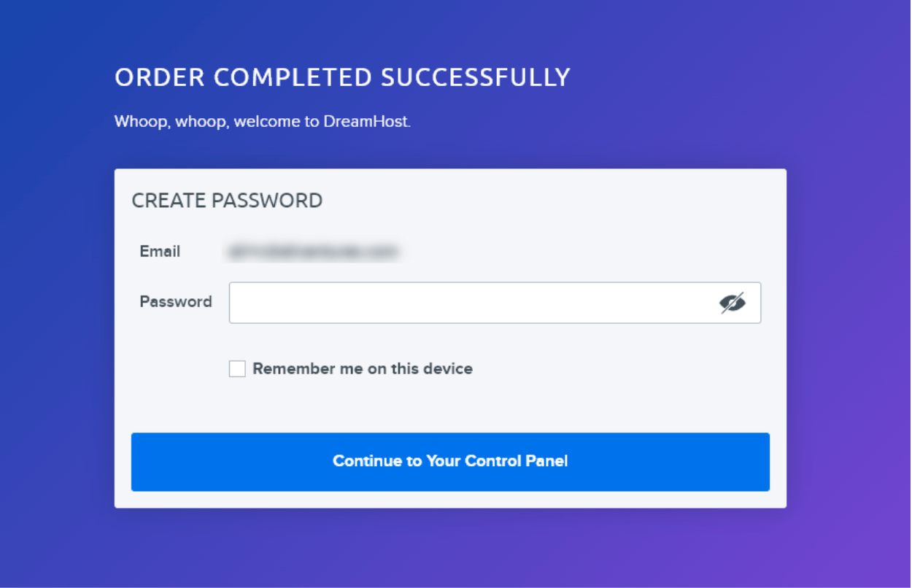Click the blue Continue to Your Control Panel button
This screenshot has width=912, height=588.
click(x=450, y=461)
